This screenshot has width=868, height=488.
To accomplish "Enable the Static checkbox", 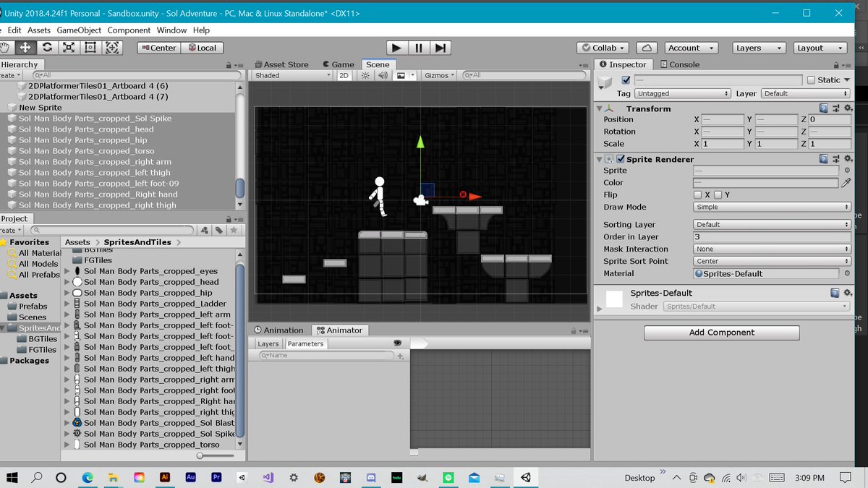I will pos(811,80).
